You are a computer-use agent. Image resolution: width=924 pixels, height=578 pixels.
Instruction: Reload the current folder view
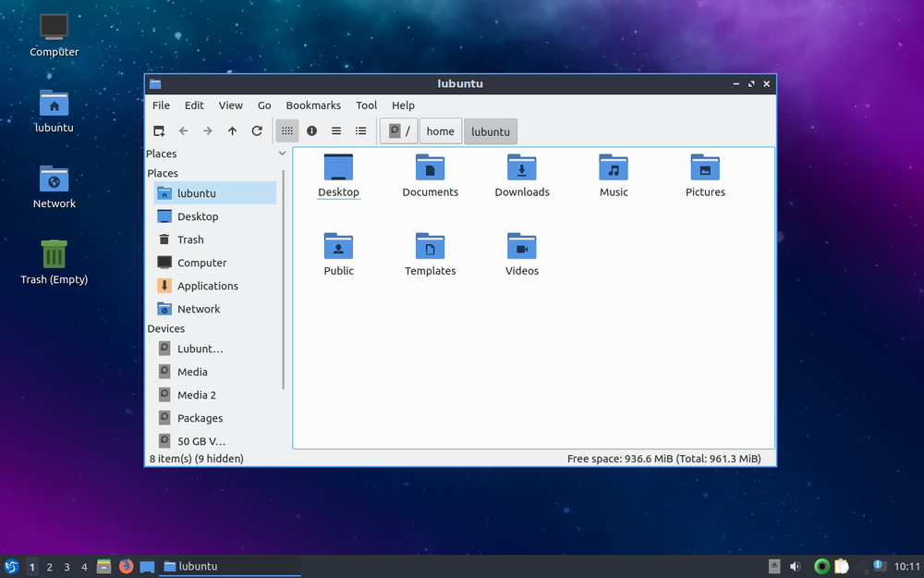(257, 130)
